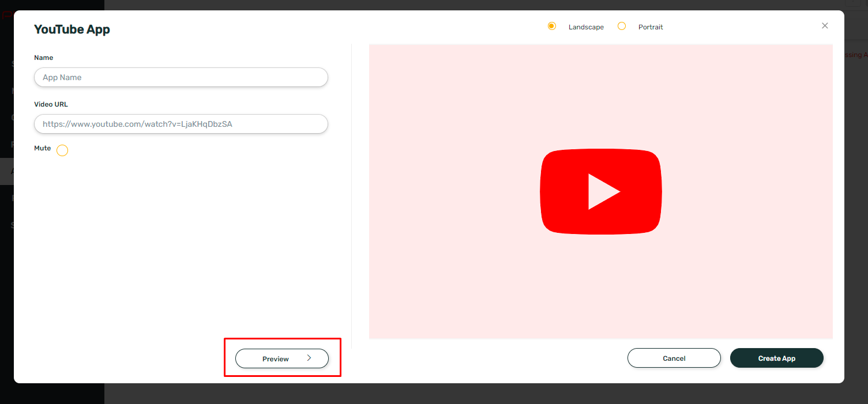Select the Portrait orientation option
This screenshot has width=868, height=404.
[622, 26]
